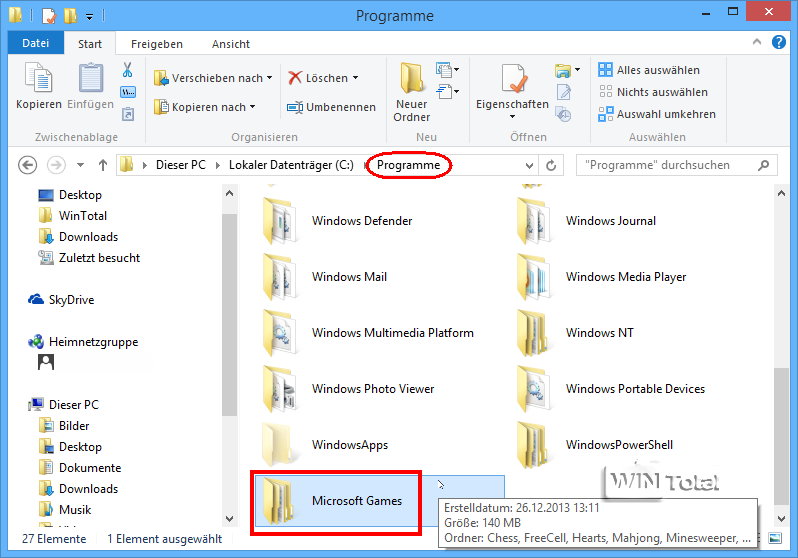Viewport: 798px width, 558px height.
Task: Select Bilder under Dieser PC
Action: pyautogui.click(x=64, y=426)
